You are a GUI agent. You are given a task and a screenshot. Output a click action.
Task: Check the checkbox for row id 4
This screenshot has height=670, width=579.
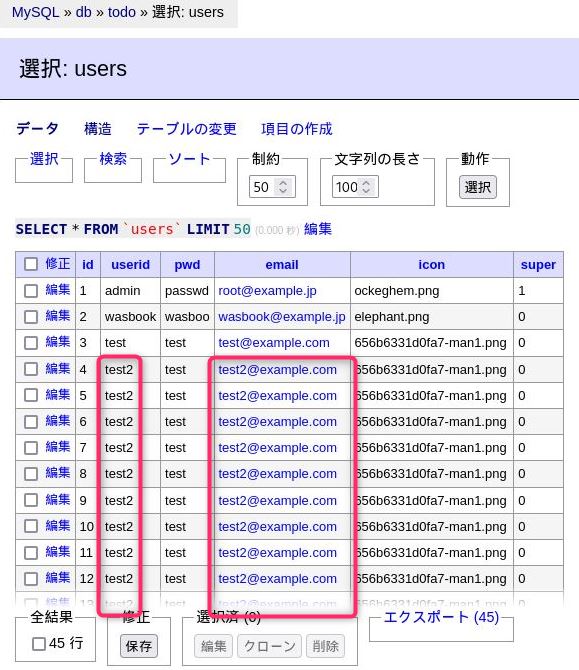tap(31, 370)
